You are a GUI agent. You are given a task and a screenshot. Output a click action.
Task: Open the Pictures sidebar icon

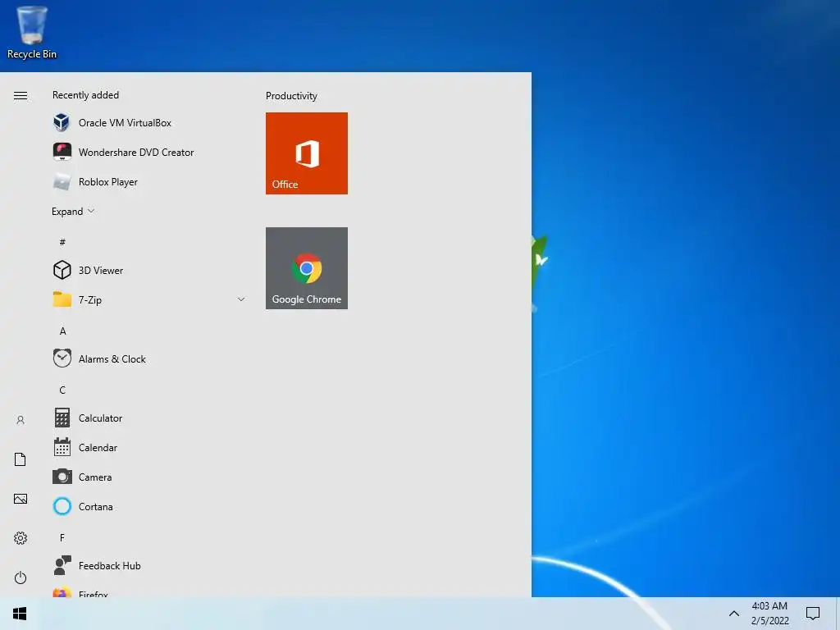point(21,499)
